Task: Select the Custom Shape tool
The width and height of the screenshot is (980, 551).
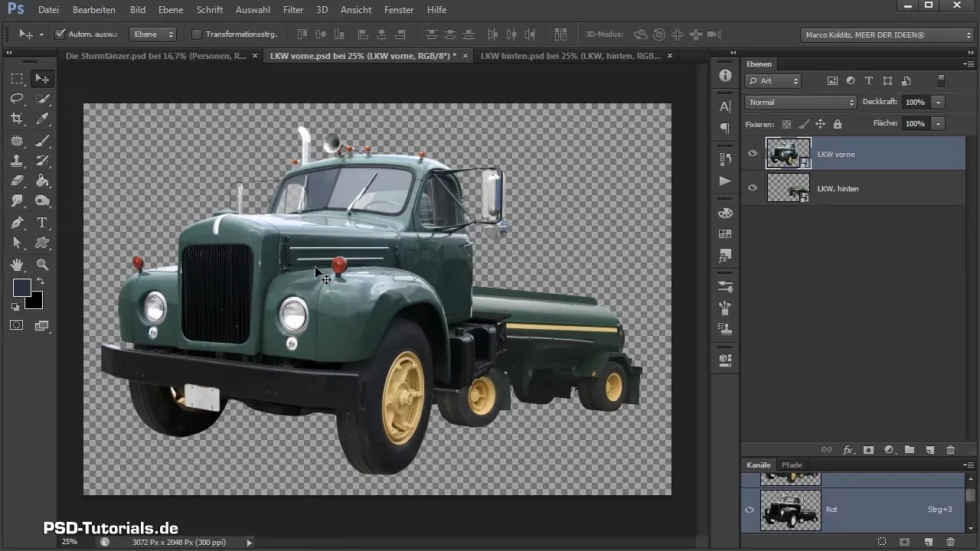Action: [x=43, y=243]
